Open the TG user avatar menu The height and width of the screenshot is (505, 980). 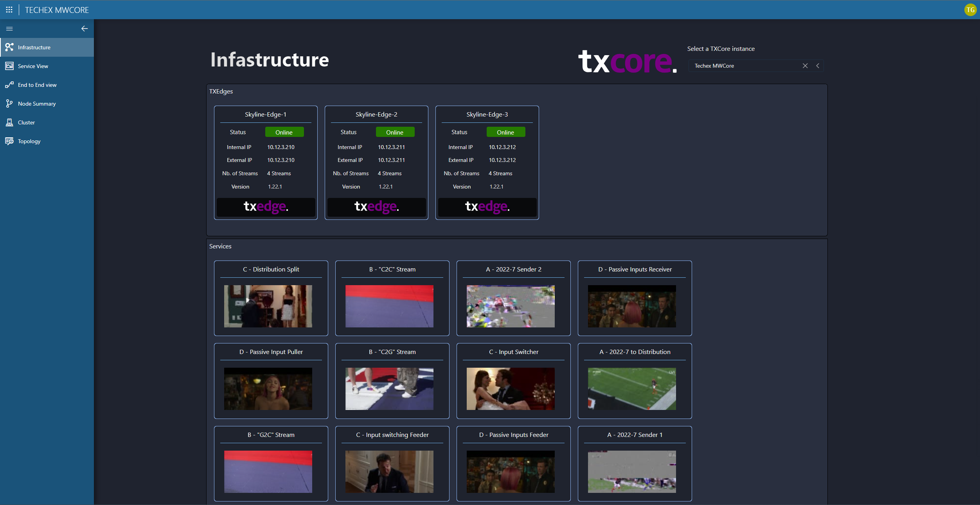[x=971, y=10]
